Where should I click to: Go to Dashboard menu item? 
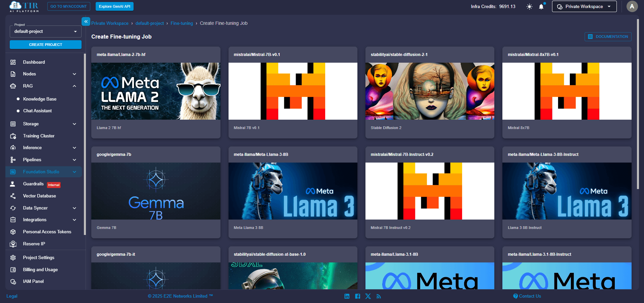point(34,62)
